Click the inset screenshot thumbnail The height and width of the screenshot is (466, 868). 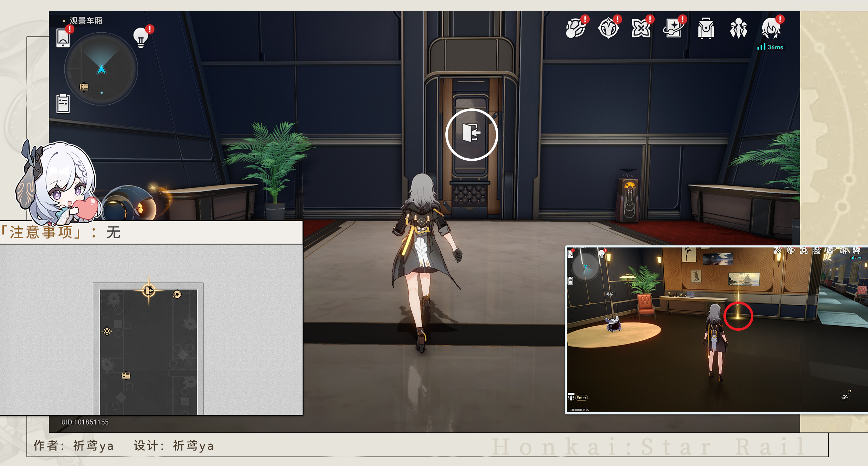point(717,329)
